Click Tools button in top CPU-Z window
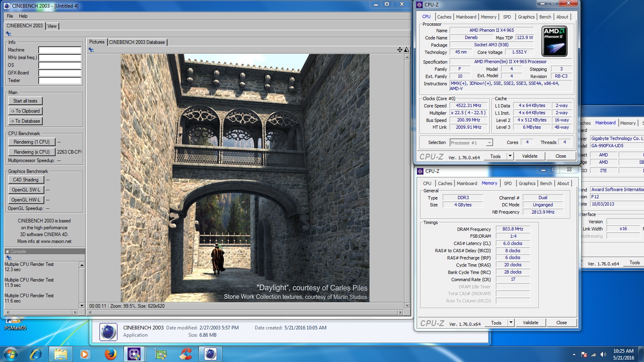This screenshot has height=362, width=644. [495, 156]
